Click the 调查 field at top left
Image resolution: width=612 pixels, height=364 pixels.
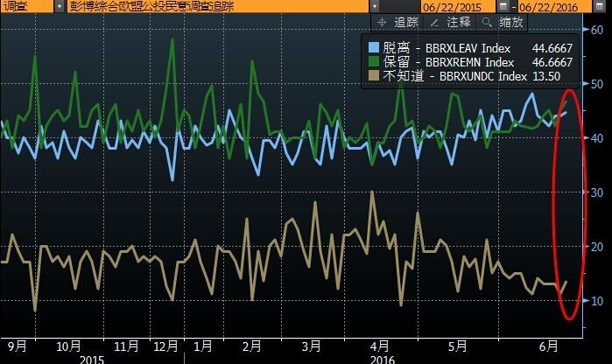click(22, 6)
